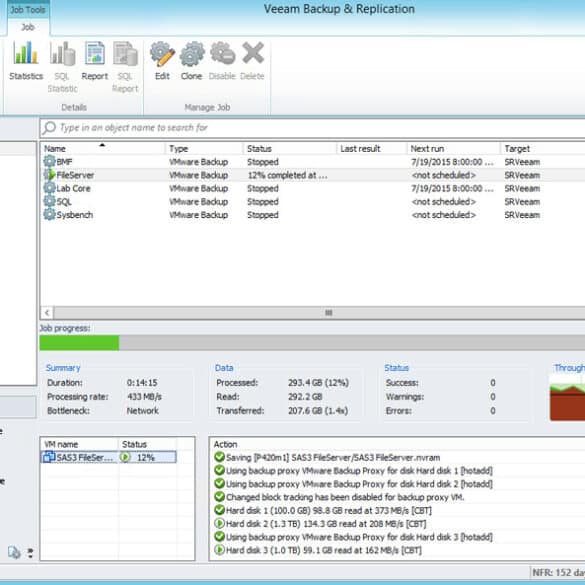Open the Statistics view
Image resolution: width=585 pixels, height=585 pixels.
[x=26, y=61]
